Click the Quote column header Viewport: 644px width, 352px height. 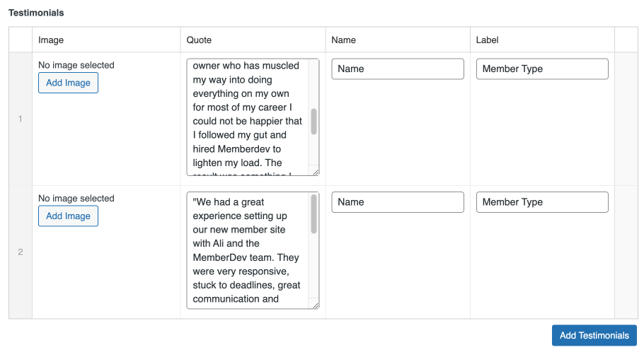[x=199, y=40]
